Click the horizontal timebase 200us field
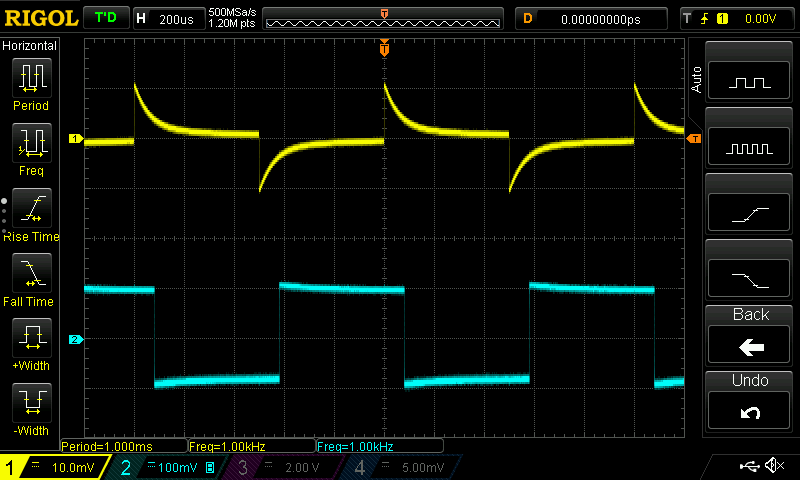 click(169, 19)
